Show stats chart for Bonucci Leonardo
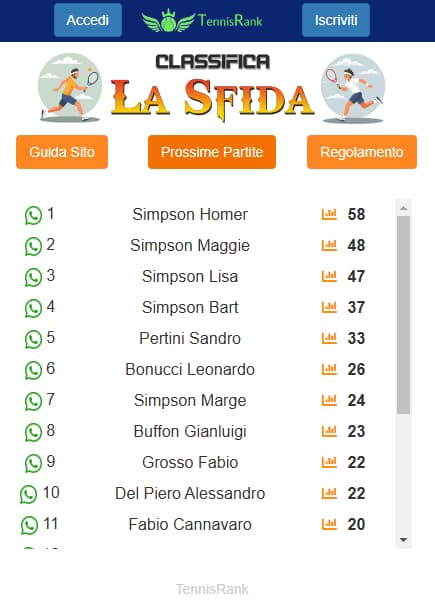The image size is (435, 604). (x=329, y=369)
